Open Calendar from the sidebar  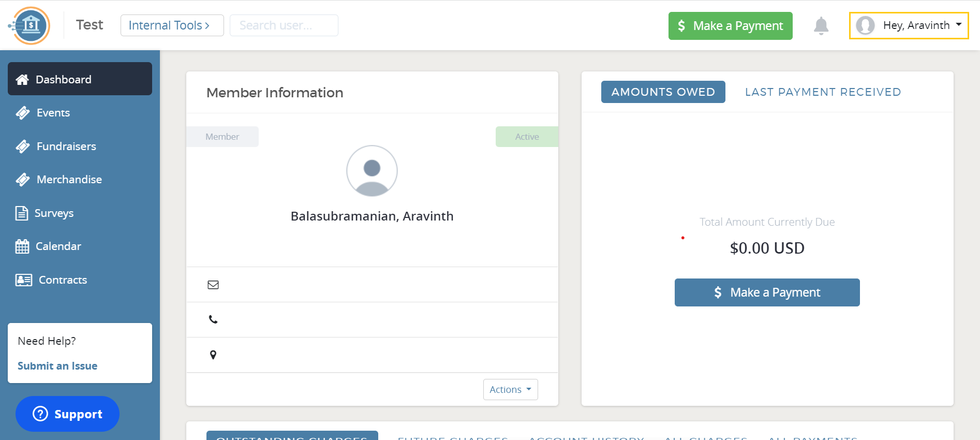pyautogui.click(x=58, y=246)
